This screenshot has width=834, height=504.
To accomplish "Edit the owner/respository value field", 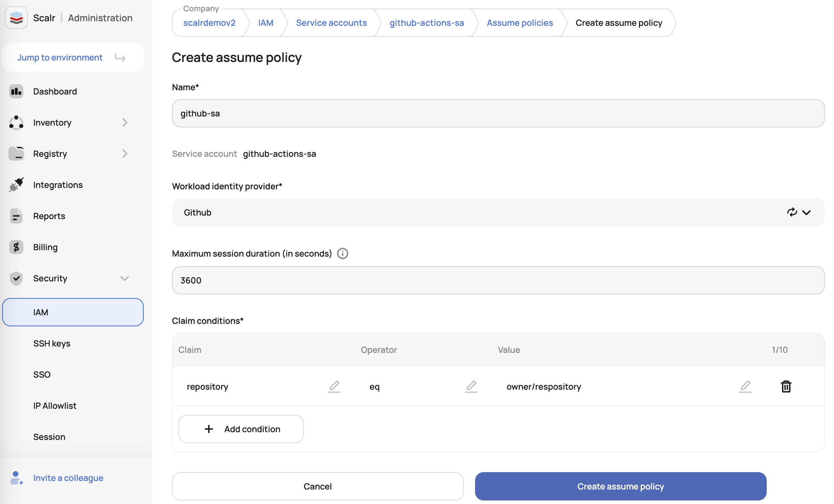I will pyautogui.click(x=745, y=386).
